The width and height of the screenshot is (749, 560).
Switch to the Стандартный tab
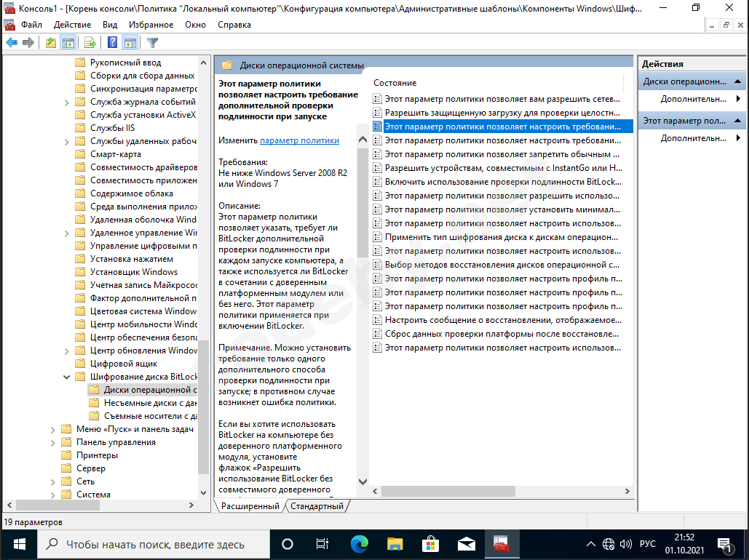317,506
